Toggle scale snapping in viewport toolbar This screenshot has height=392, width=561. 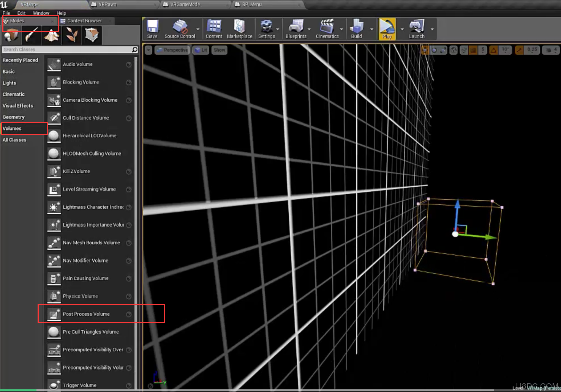pyautogui.click(x=519, y=50)
